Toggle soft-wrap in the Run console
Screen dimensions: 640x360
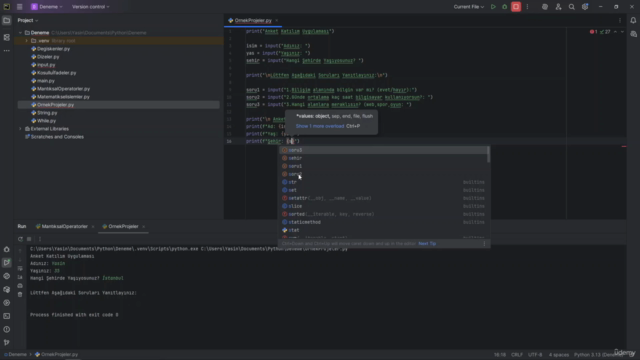coord(20,268)
